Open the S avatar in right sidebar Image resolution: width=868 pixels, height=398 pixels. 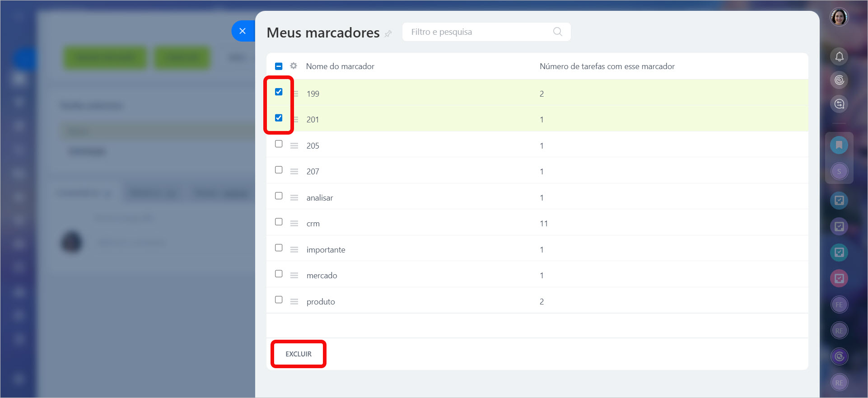[839, 171]
